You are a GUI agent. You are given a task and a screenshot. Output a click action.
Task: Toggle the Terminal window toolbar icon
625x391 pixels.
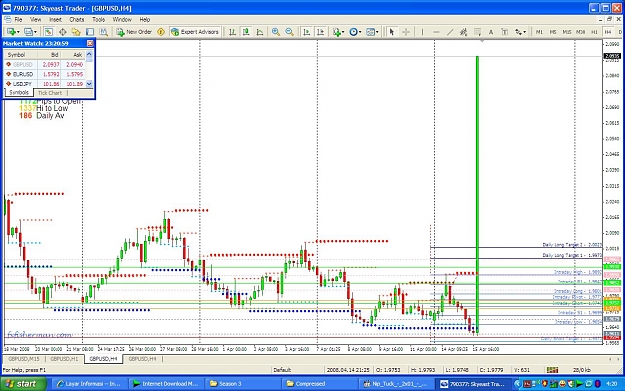pos(90,32)
